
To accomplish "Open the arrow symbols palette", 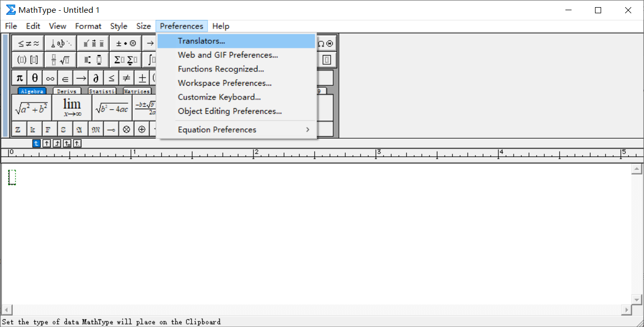I will tap(150, 43).
